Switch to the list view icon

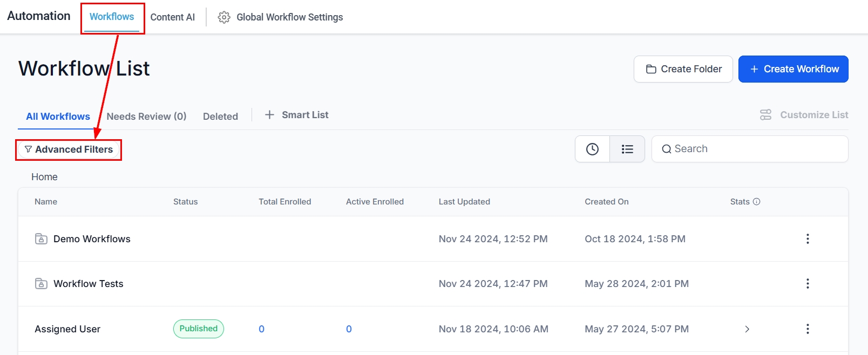pyautogui.click(x=627, y=149)
